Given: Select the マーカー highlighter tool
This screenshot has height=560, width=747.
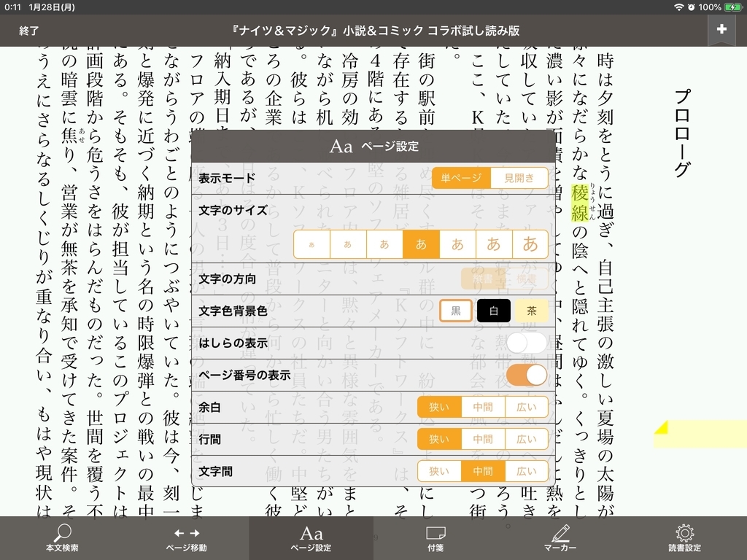Looking at the screenshot, I should click(560, 537).
